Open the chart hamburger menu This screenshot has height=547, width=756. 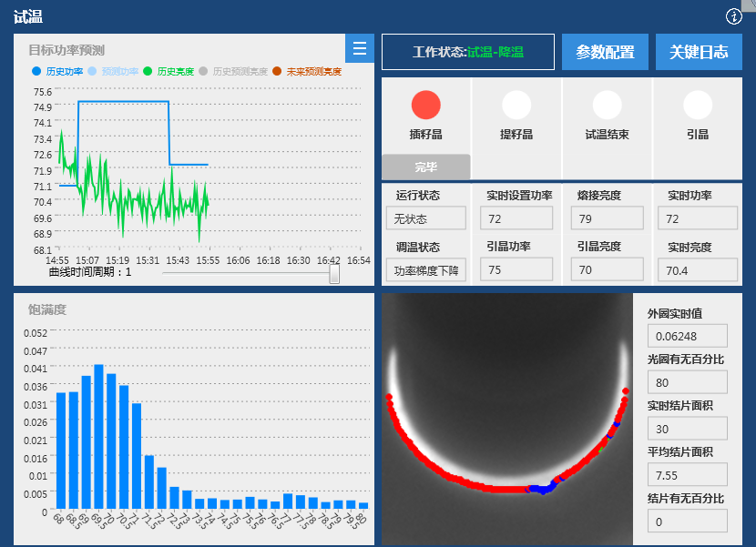pos(360,49)
